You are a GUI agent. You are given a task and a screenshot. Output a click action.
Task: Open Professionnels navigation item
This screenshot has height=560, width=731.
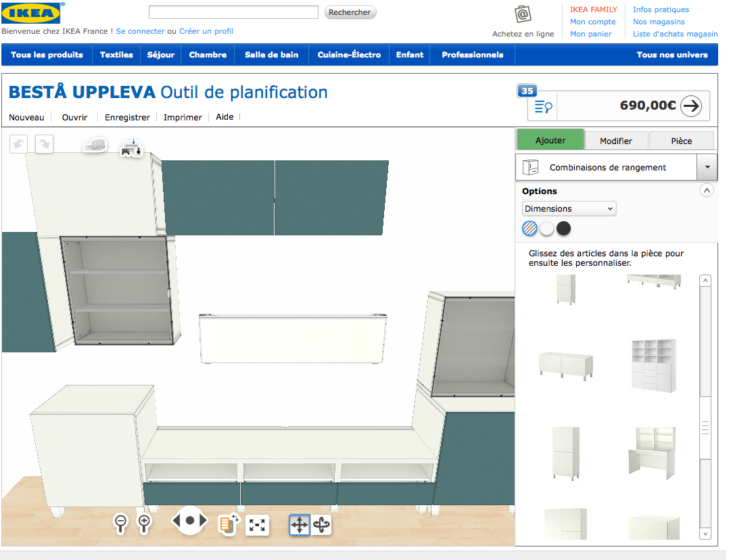pyautogui.click(x=473, y=55)
